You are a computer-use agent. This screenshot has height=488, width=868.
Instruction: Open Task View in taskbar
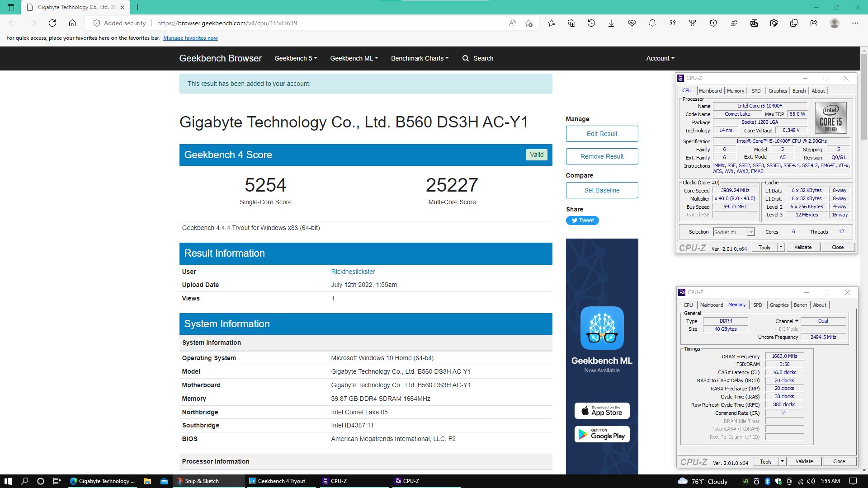tap(57, 481)
